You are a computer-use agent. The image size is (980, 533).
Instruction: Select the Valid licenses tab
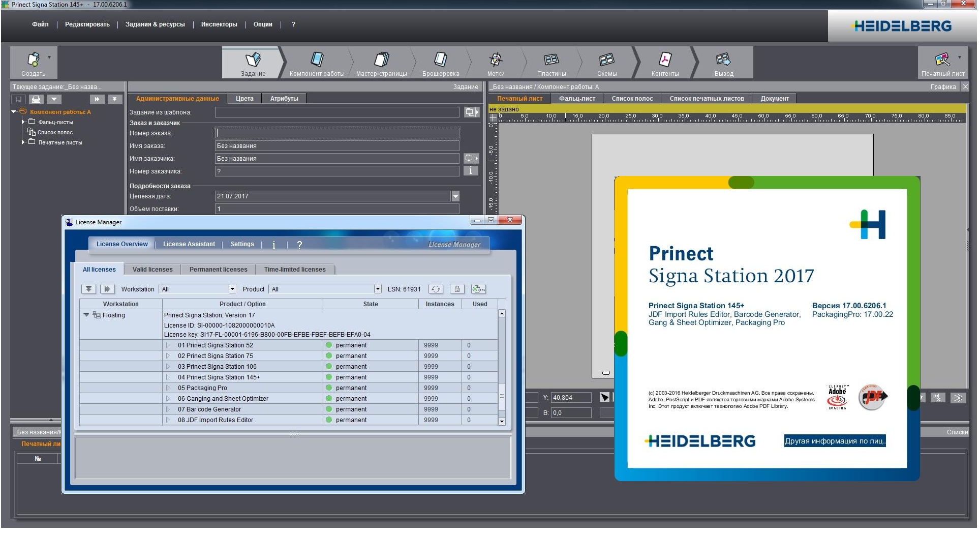tap(152, 270)
